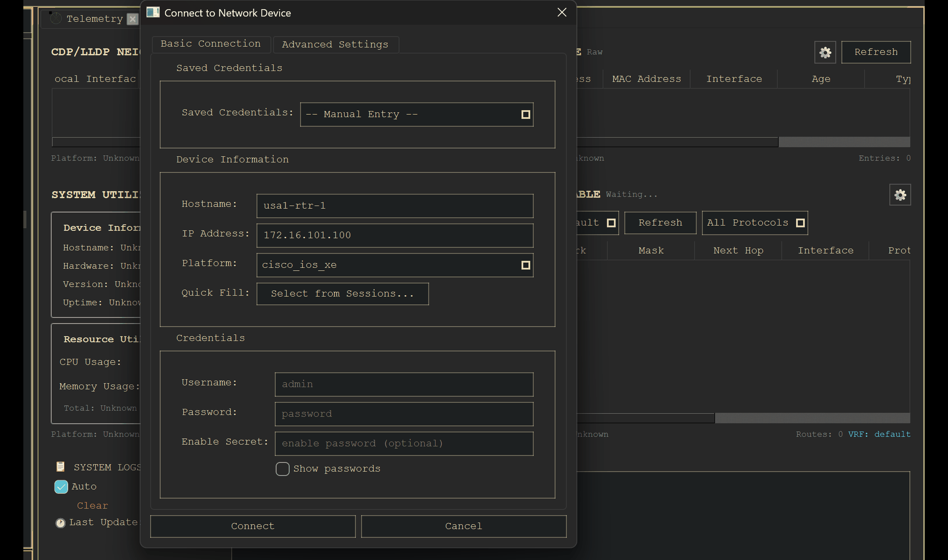Viewport: 948px width, 560px height.
Task: Click into the Username input field
Action: [404, 384]
